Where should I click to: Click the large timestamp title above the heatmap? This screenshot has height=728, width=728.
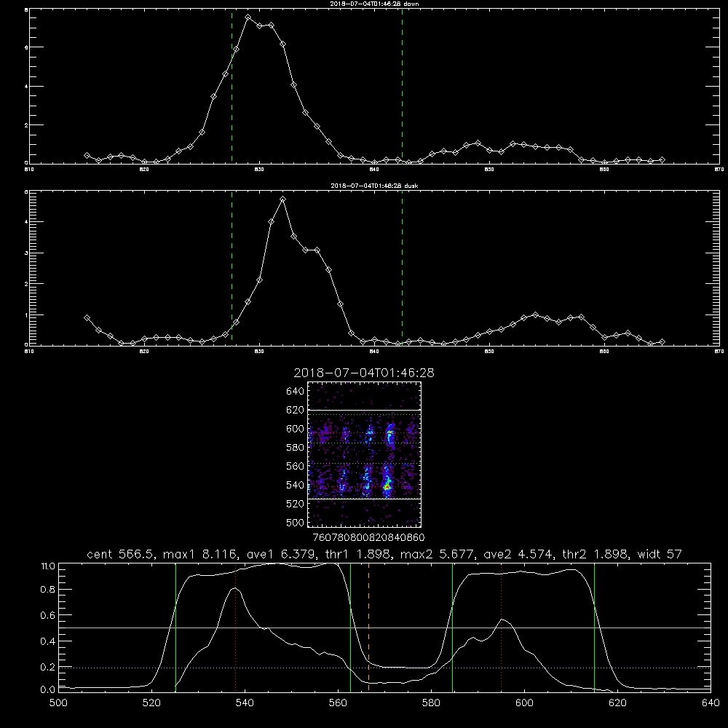point(364,373)
